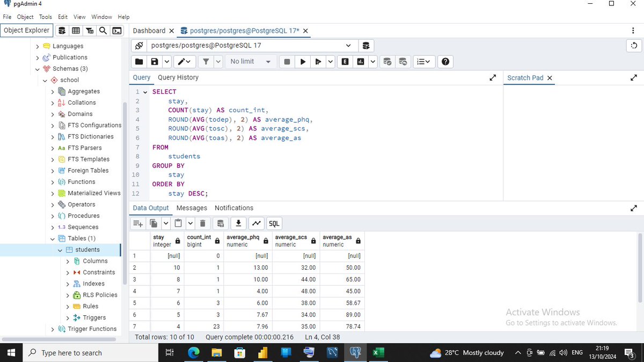Click the Rollback database icon
644x362 pixels.
click(x=403, y=62)
